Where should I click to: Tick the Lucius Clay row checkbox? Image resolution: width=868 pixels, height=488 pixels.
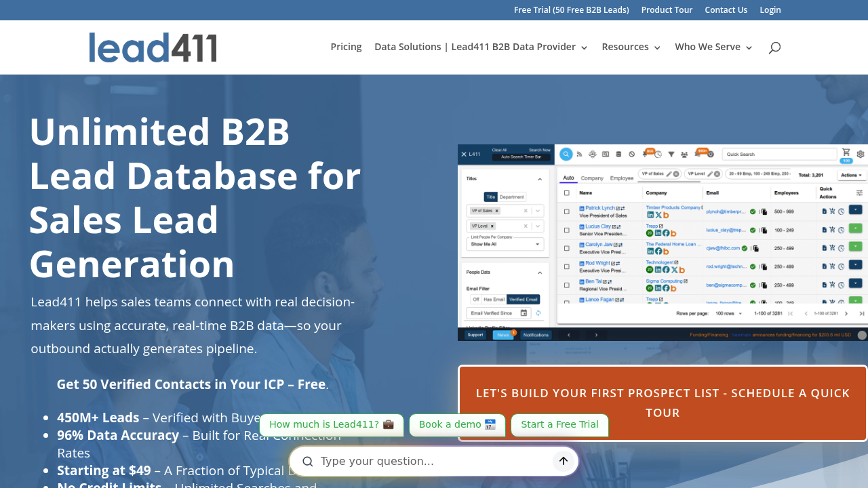point(567,230)
